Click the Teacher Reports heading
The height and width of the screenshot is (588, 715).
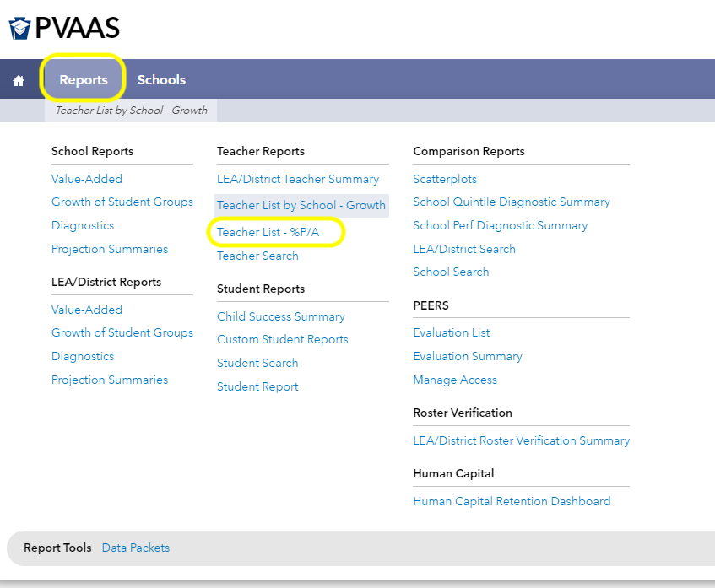pyautogui.click(x=261, y=151)
